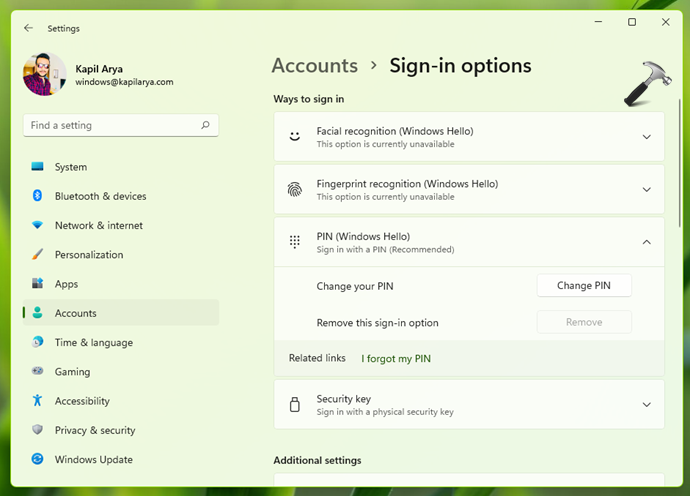Click the Change PIN button
Screen dimensions: 690x497
click(584, 286)
